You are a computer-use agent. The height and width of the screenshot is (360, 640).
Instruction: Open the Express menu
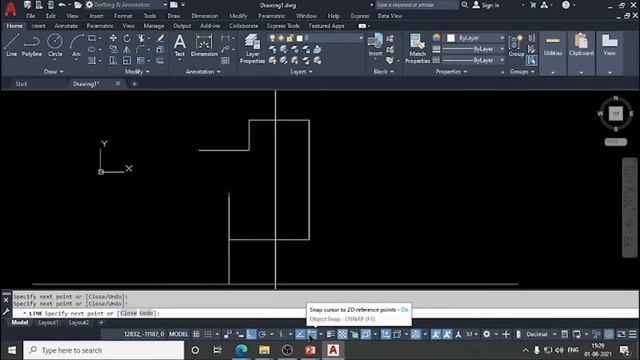359,16
